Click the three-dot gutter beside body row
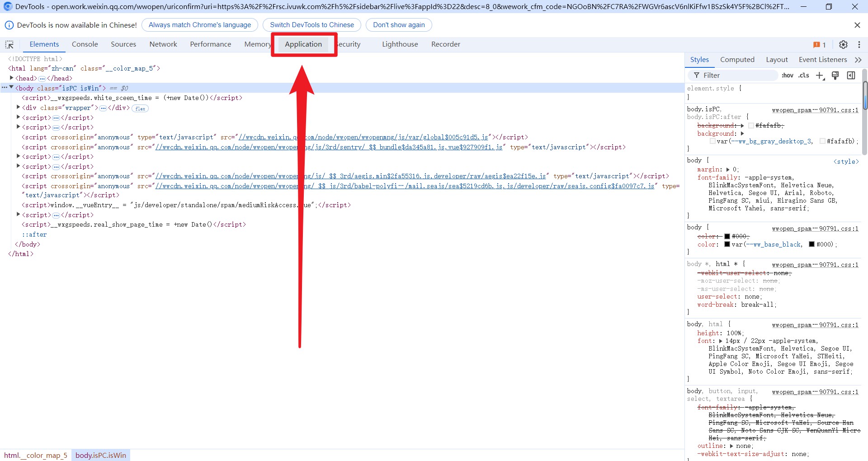The width and height of the screenshot is (868, 461). (x=5, y=88)
